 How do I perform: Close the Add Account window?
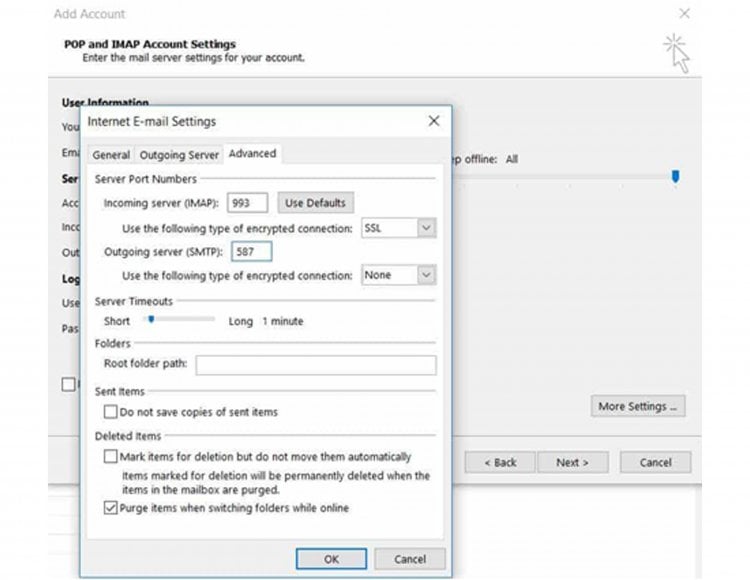[x=684, y=13]
